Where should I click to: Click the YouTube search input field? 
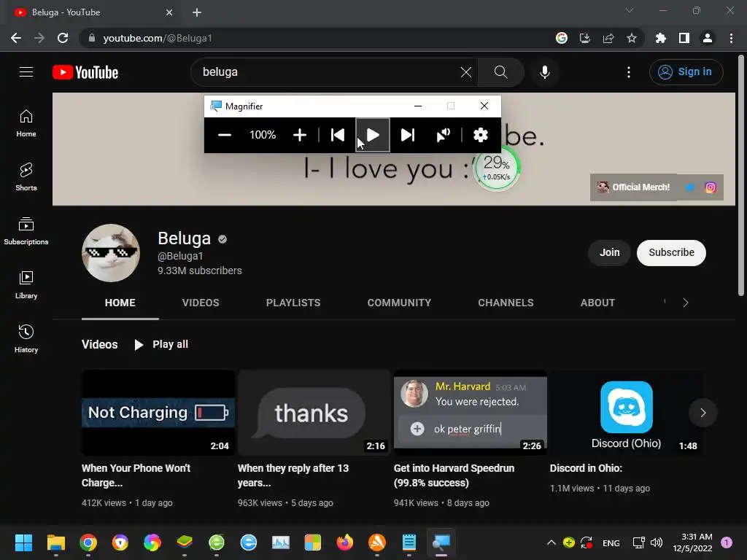point(329,72)
